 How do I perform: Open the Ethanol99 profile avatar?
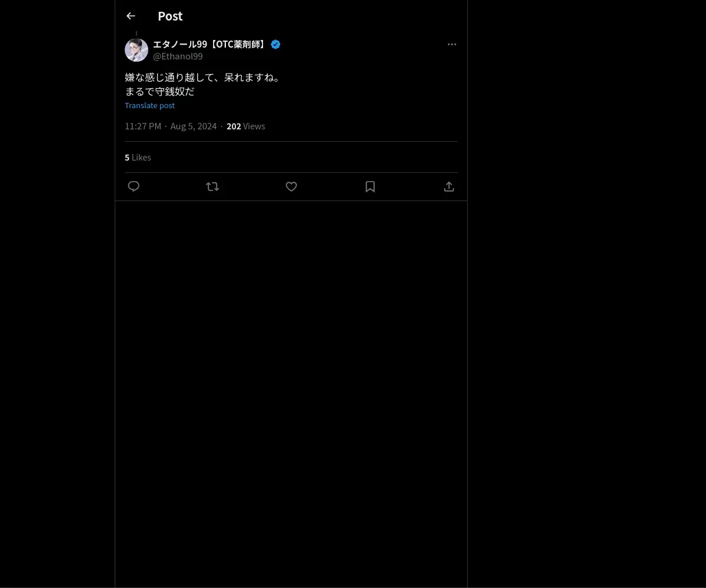point(136,50)
